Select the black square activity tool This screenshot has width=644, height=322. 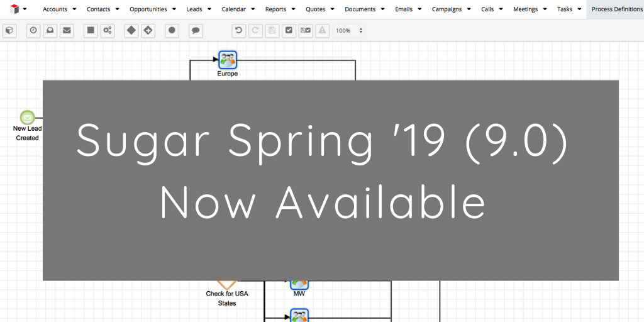click(91, 30)
